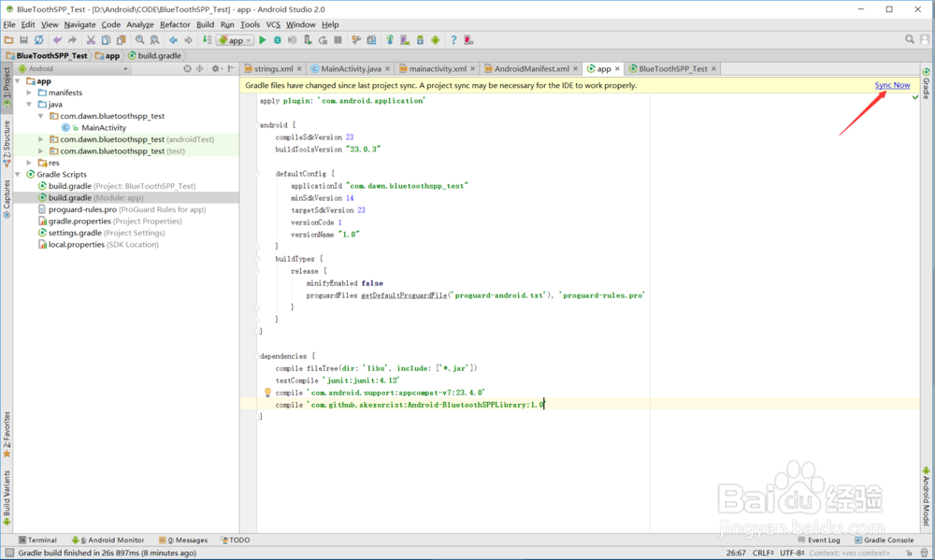Click the Search Everywhere magnifier

(x=910, y=39)
